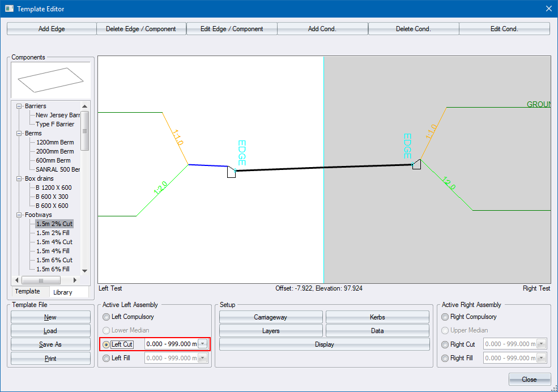
Task: Click the Template Editor title bar icon
Action: click(9, 8)
